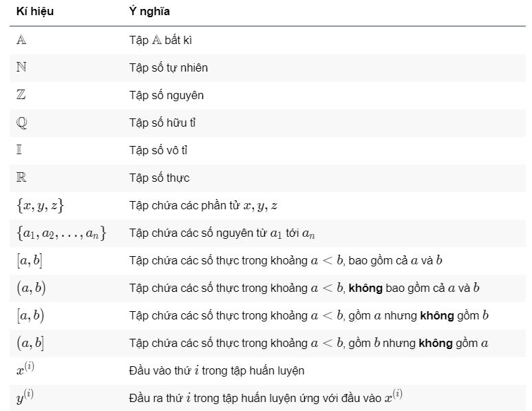Click the text "Tập số tự nhiên"
Screen dimensions: 532x411
point(169,68)
